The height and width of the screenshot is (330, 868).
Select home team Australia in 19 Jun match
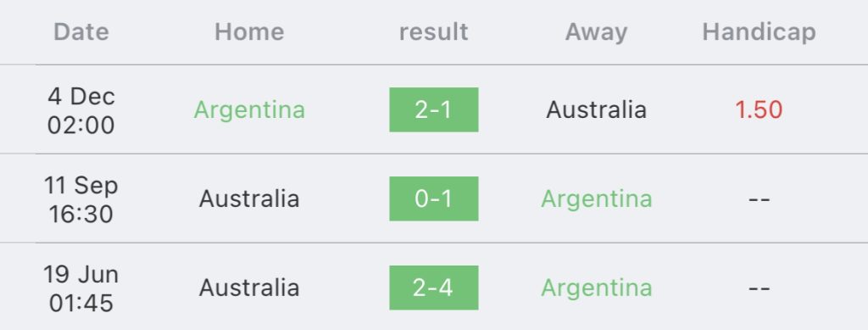[x=249, y=288]
